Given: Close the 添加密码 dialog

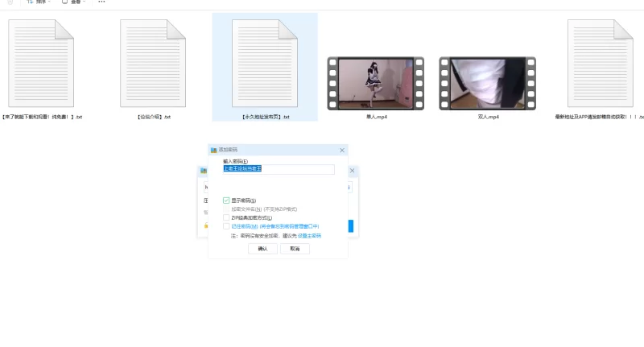Looking at the screenshot, I should (342, 151).
